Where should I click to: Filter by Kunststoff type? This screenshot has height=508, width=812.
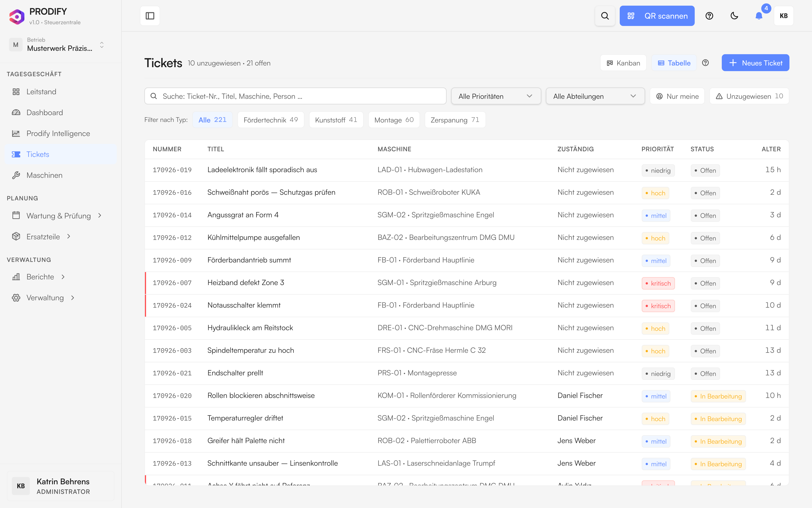(336, 120)
